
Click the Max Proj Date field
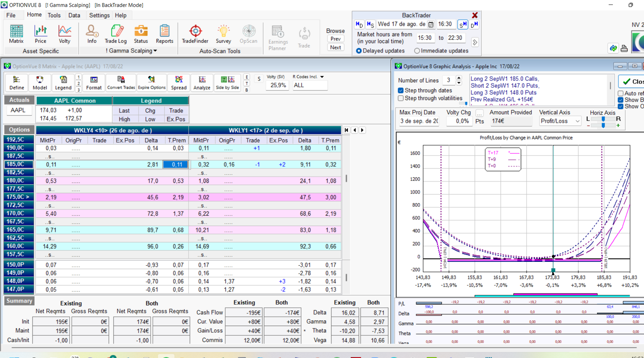coord(419,121)
